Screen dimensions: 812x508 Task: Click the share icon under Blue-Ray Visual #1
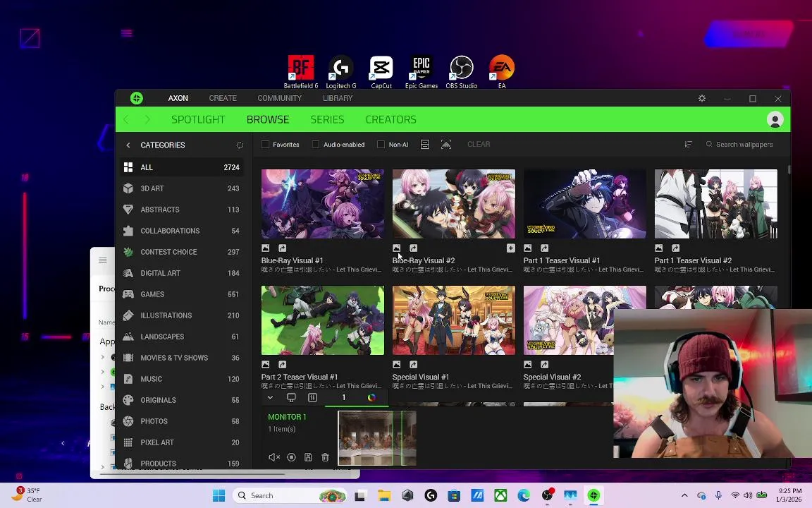point(282,248)
